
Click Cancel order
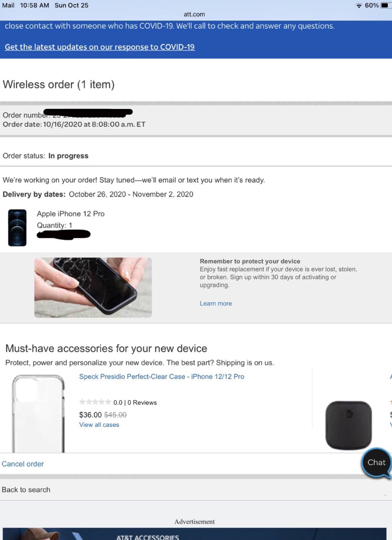pyautogui.click(x=23, y=464)
